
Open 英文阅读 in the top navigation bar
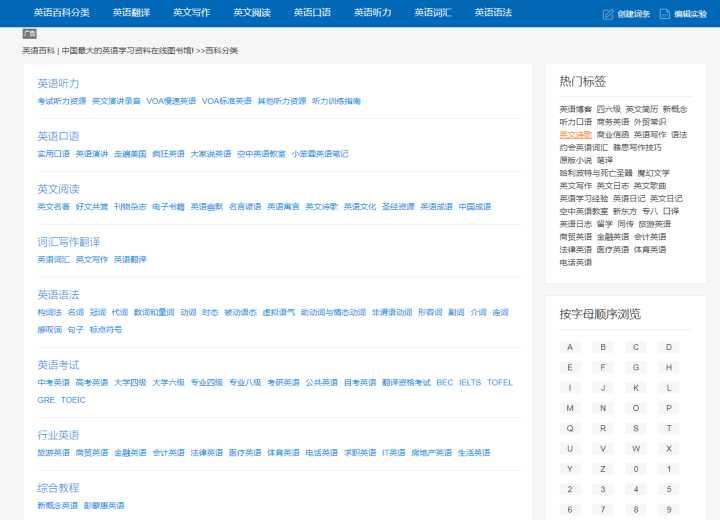coord(252,12)
